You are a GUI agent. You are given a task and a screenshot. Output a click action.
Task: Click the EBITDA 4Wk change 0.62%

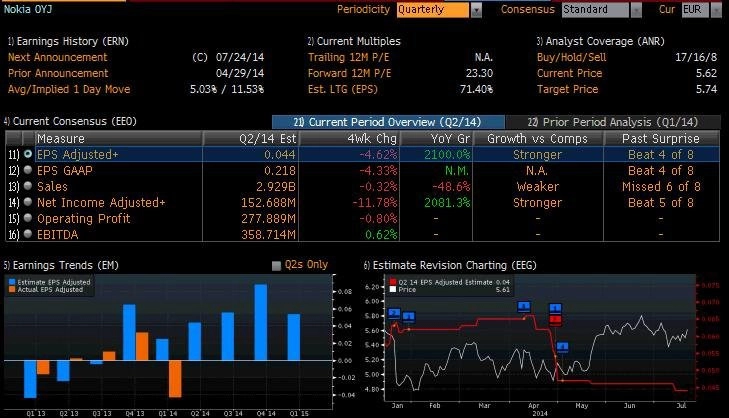tap(381, 235)
